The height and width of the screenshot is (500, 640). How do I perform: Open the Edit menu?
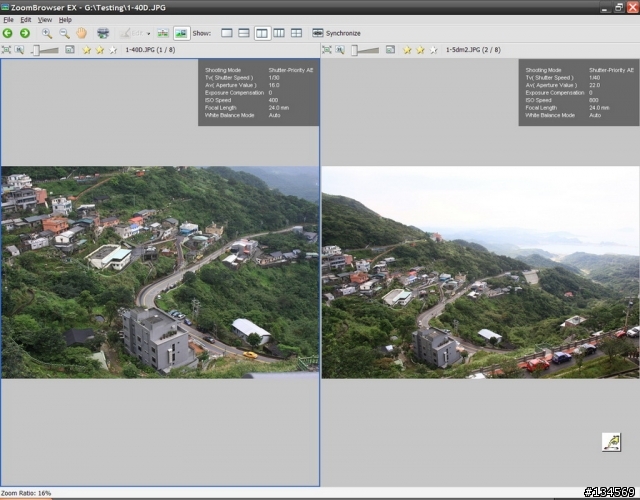[26, 20]
